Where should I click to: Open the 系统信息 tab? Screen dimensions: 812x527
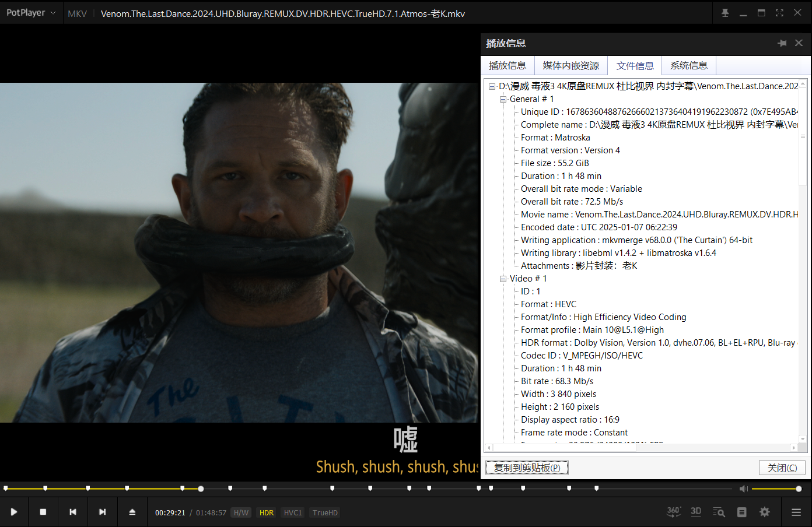pyautogui.click(x=689, y=65)
